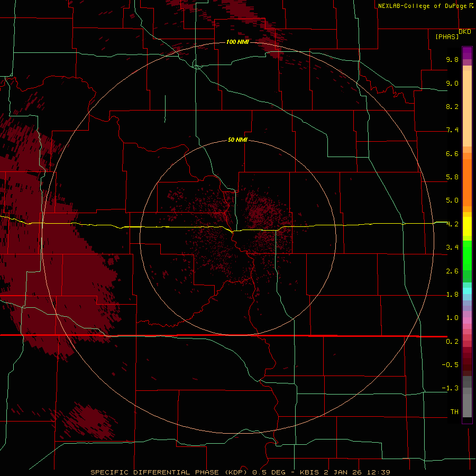Select the -0.5 scale value
This screenshot has width=476, height=476.
450,365
